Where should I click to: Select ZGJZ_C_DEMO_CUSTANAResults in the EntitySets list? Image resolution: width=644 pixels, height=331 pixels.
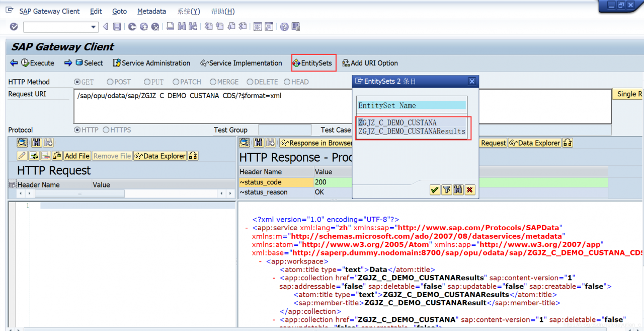click(412, 131)
